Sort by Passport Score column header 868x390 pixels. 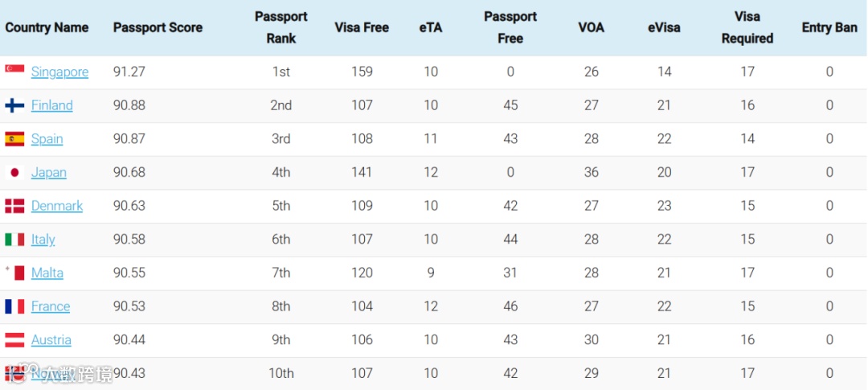(158, 27)
